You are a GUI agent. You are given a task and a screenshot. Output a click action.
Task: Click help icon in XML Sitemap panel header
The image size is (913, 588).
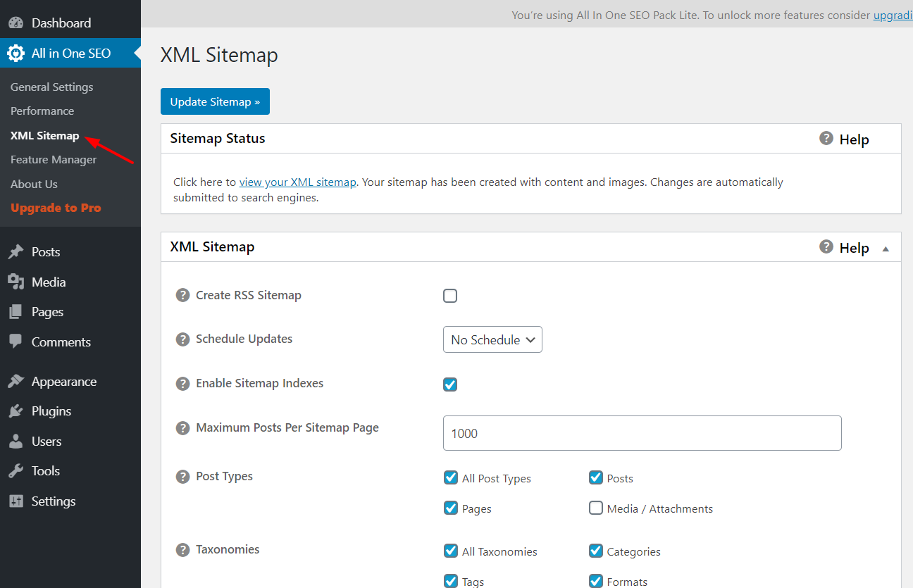tap(826, 246)
